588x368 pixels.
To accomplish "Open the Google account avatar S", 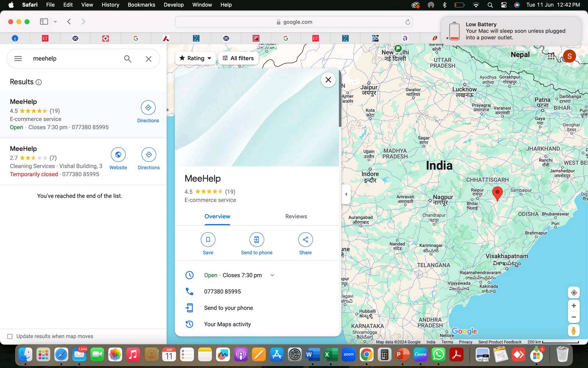I will [569, 56].
